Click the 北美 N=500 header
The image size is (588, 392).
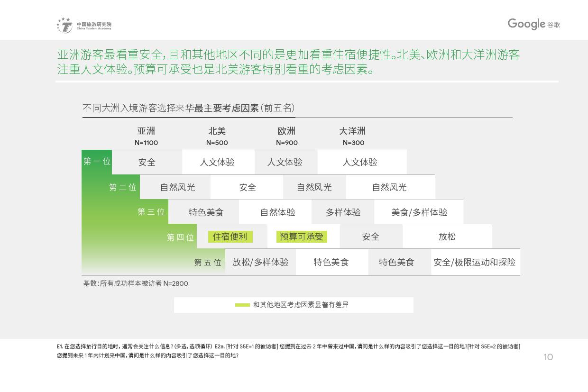(x=217, y=137)
